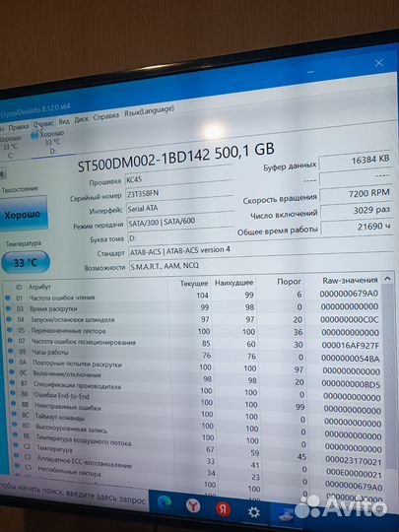This screenshot has width=399, height=532.
Task: Click the transfer mode field SATA/300 | SATA/600
Action: 181,222
